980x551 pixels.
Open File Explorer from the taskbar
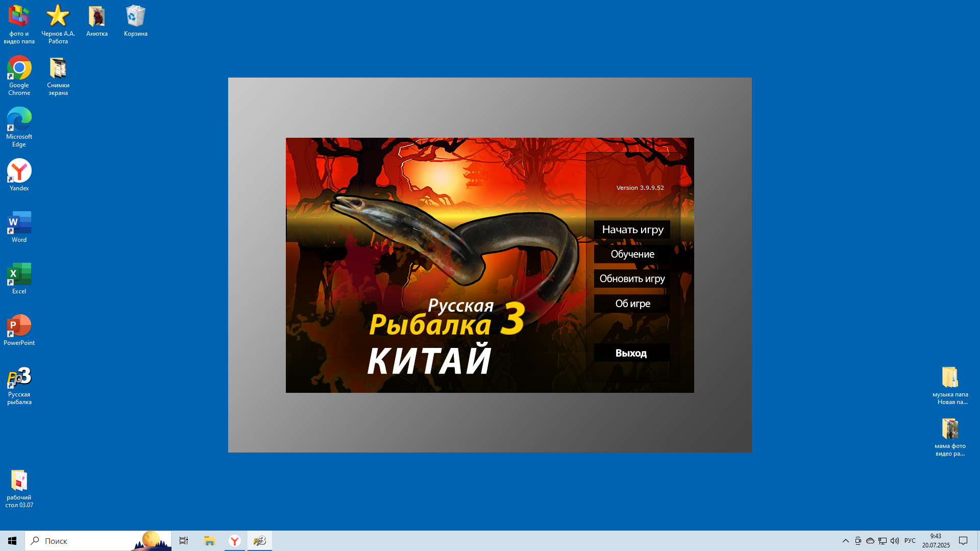coord(209,541)
